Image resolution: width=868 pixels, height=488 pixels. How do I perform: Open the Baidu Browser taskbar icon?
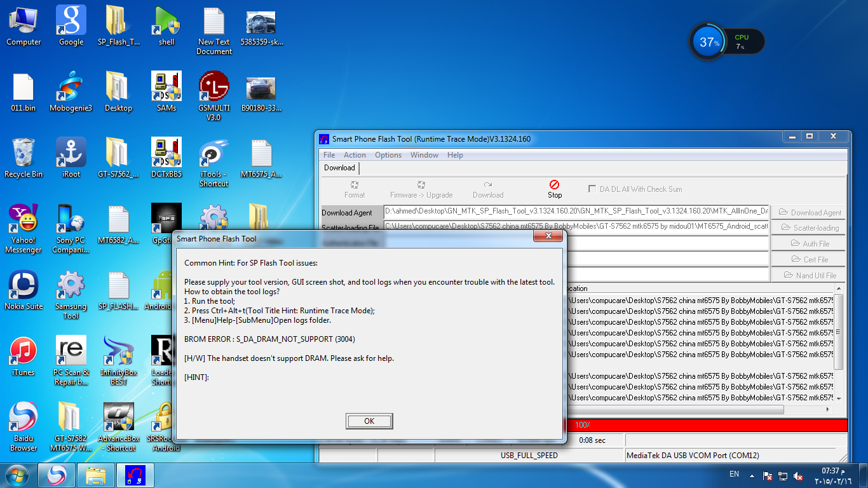(57, 475)
